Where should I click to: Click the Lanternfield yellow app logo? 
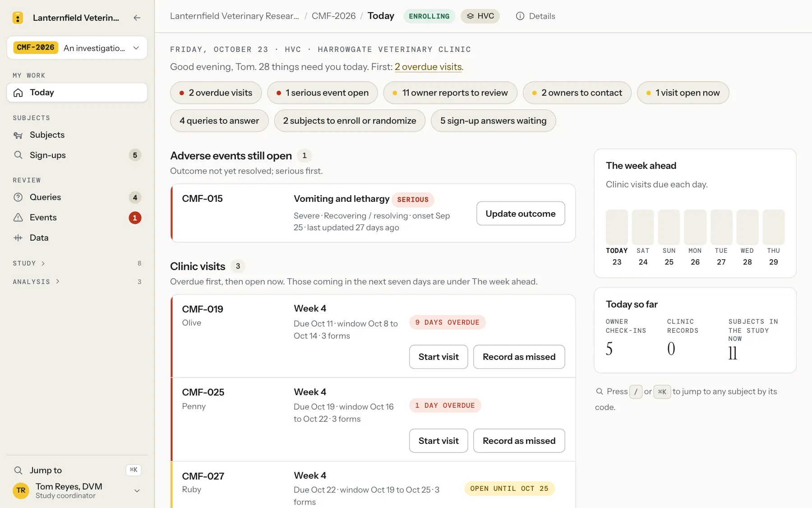(x=18, y=18)
